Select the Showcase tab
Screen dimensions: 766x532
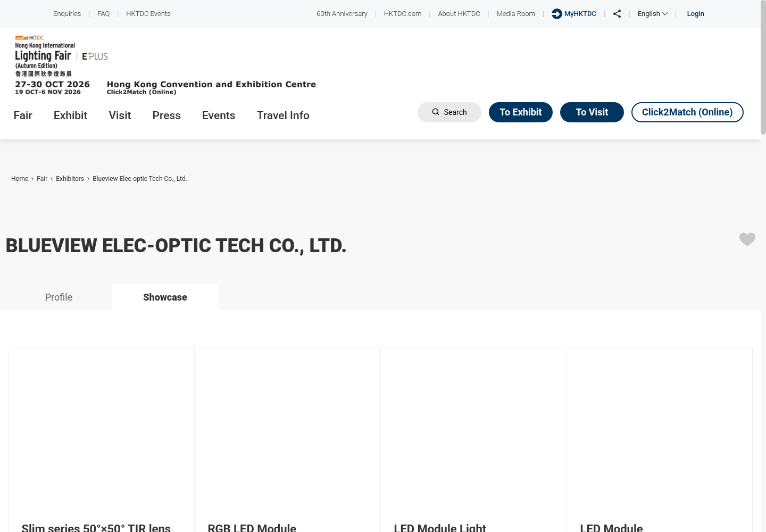pyautogui.click(x=165, y=297)
